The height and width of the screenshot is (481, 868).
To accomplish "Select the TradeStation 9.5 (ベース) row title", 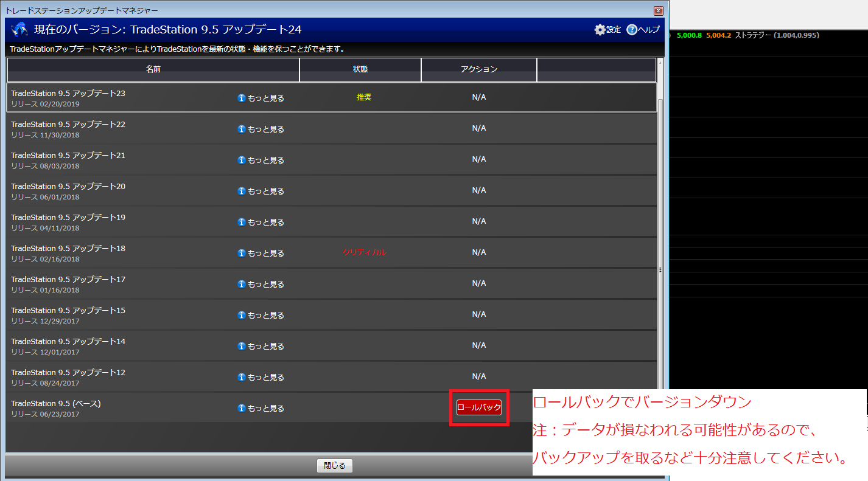I will tap(56, 403).
